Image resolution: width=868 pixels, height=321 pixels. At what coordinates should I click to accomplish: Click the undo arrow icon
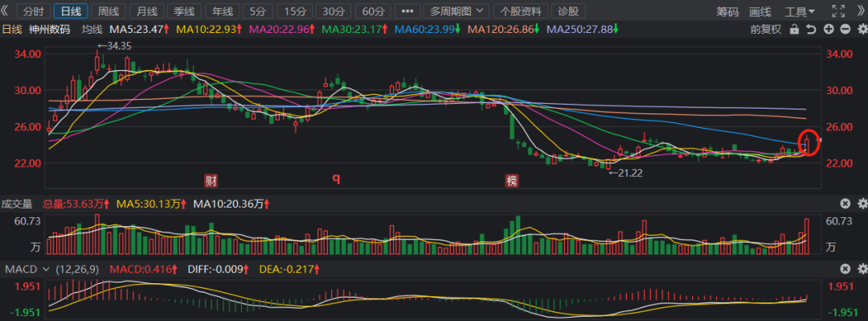click(x=811, y=30)
